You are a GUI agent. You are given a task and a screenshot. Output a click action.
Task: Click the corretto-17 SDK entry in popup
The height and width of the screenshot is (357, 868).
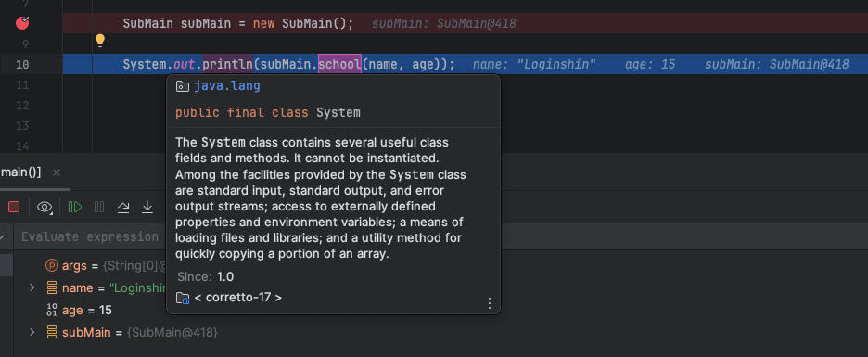click(x=238, y=298)
